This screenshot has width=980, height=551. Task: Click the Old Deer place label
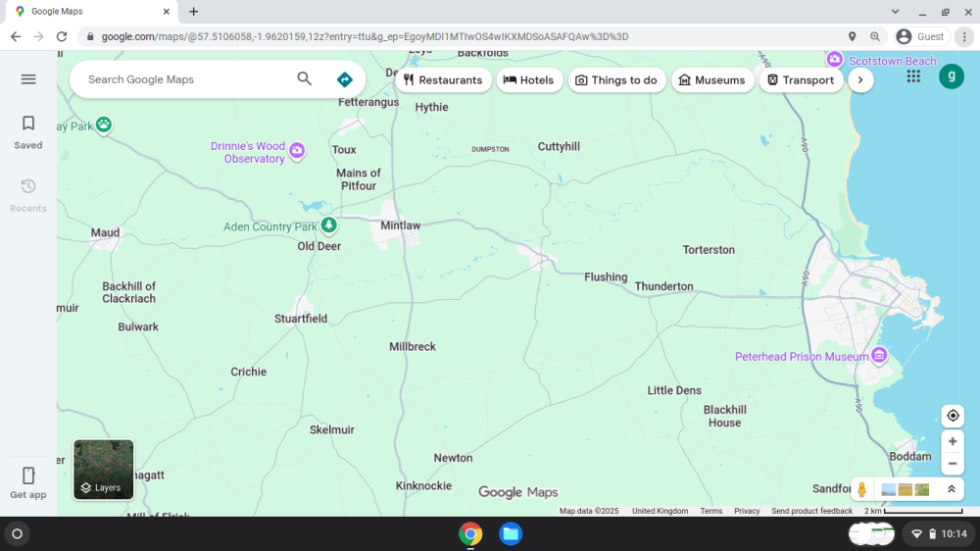[318, 246]
